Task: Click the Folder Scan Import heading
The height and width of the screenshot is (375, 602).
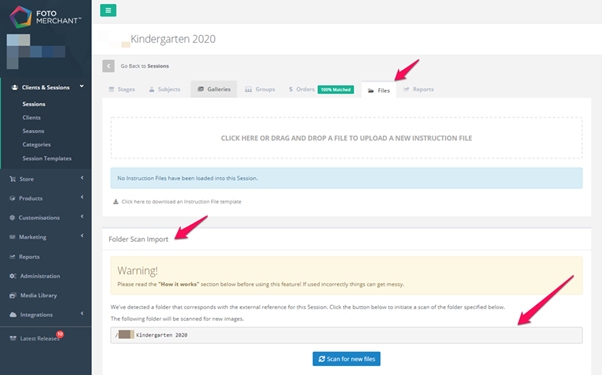Action: (138, 239)
